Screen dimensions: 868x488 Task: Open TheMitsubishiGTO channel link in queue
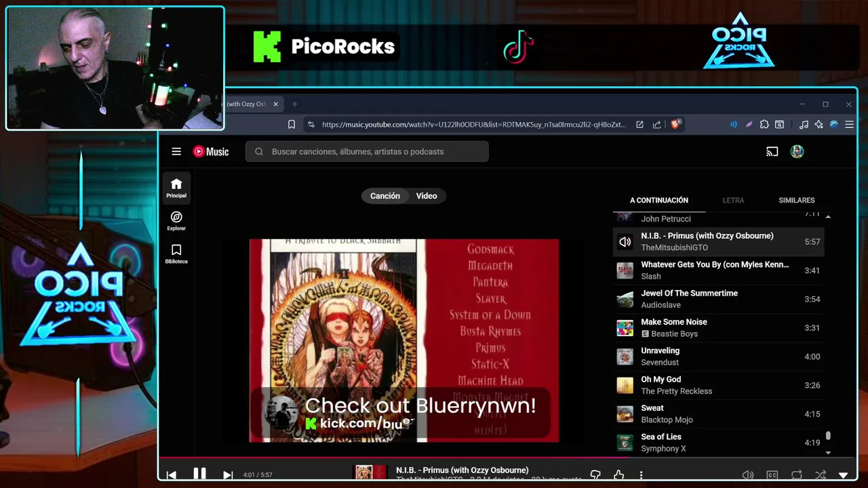click(x=675, y=247)
